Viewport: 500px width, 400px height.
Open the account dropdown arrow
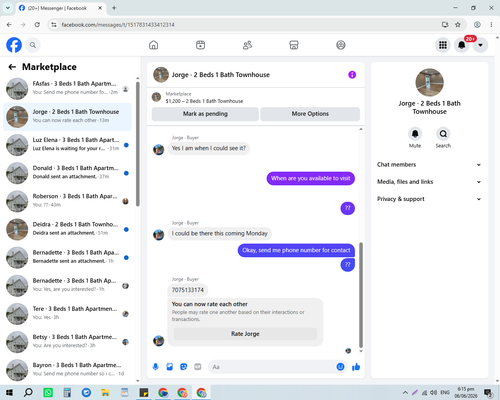pos(480,45)
